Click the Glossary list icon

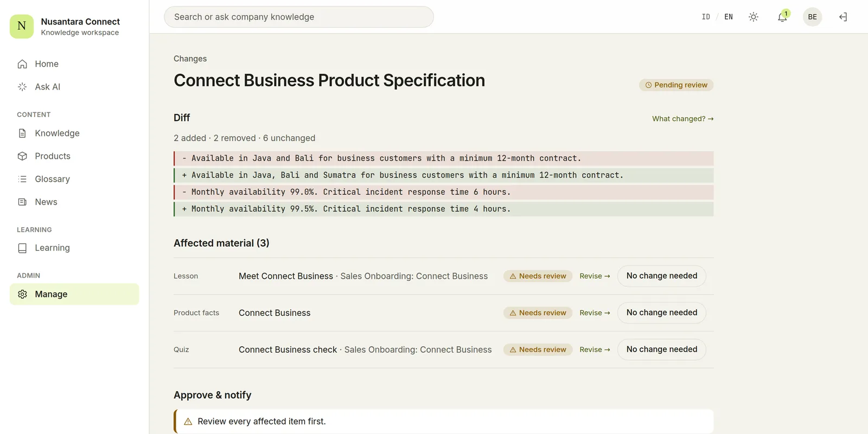[22, 179]
